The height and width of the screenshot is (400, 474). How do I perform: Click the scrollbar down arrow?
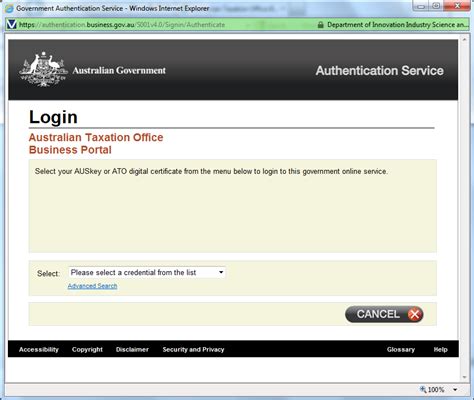click(x=464, y=377)
